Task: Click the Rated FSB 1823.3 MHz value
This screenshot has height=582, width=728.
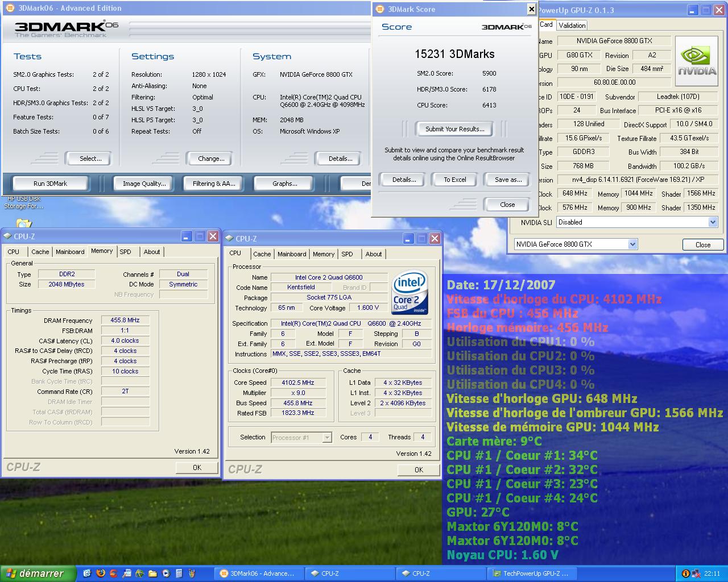Action: click(x=298, y=413)
